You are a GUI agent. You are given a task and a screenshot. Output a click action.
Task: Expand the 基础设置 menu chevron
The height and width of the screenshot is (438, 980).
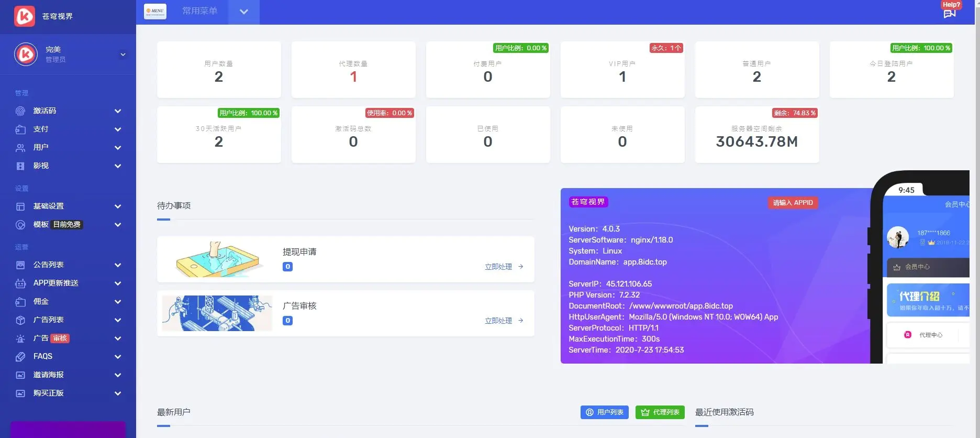[x=118, y=206]
